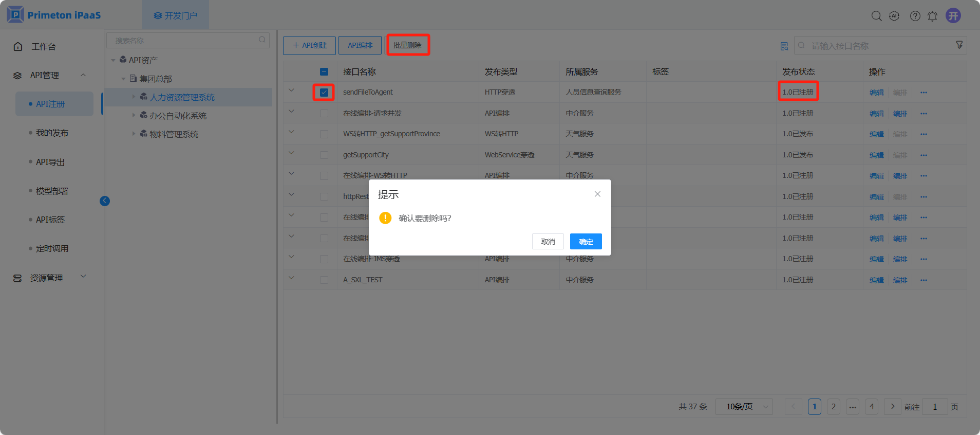
Task: Expand the 办公自动化系统 tree node
Action: pyautogui.click(x=134, y=116)
